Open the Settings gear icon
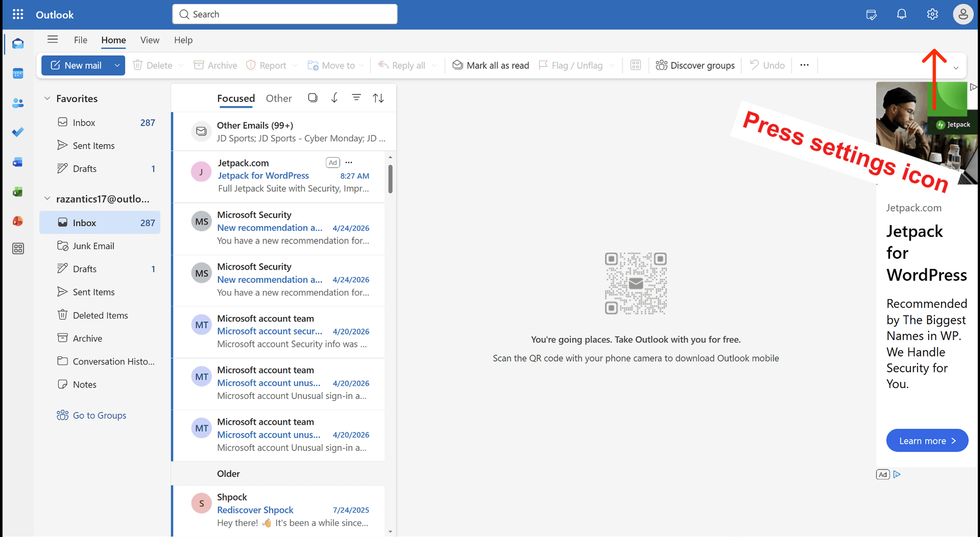The image size is (980, 537). (x=932, y=14)
